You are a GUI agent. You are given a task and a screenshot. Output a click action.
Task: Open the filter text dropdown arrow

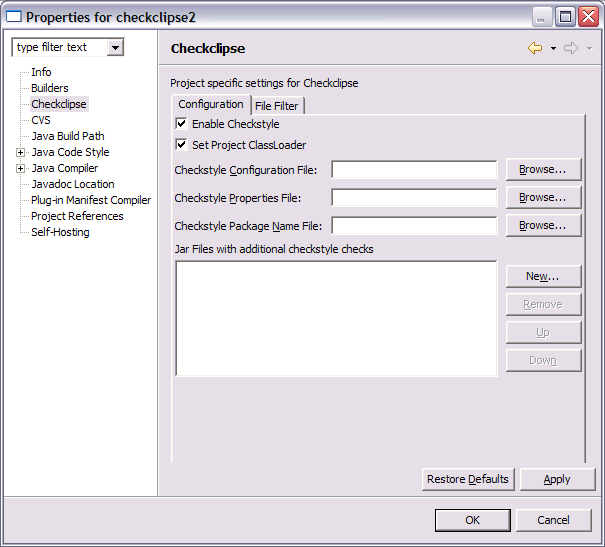(x=115, y=48)
